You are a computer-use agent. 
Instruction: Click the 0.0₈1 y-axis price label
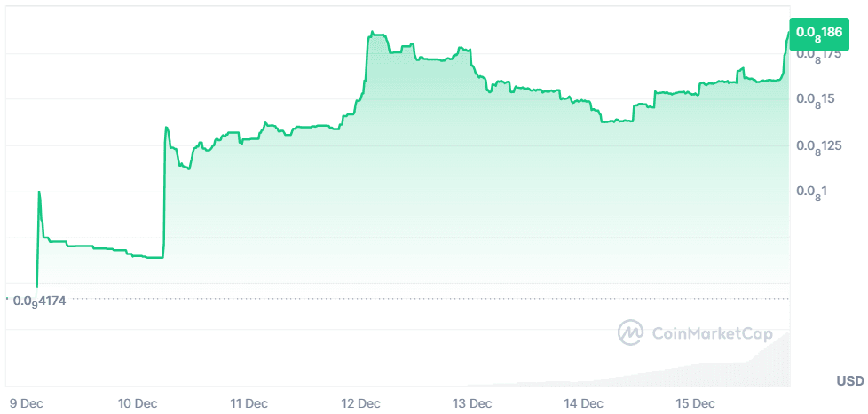[x=811, y=191]
